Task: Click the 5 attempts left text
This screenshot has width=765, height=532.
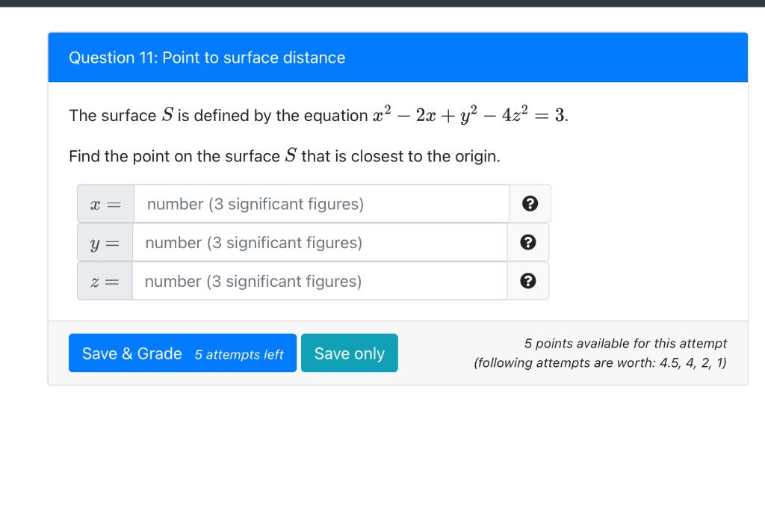Action: [x=239, y=355]
